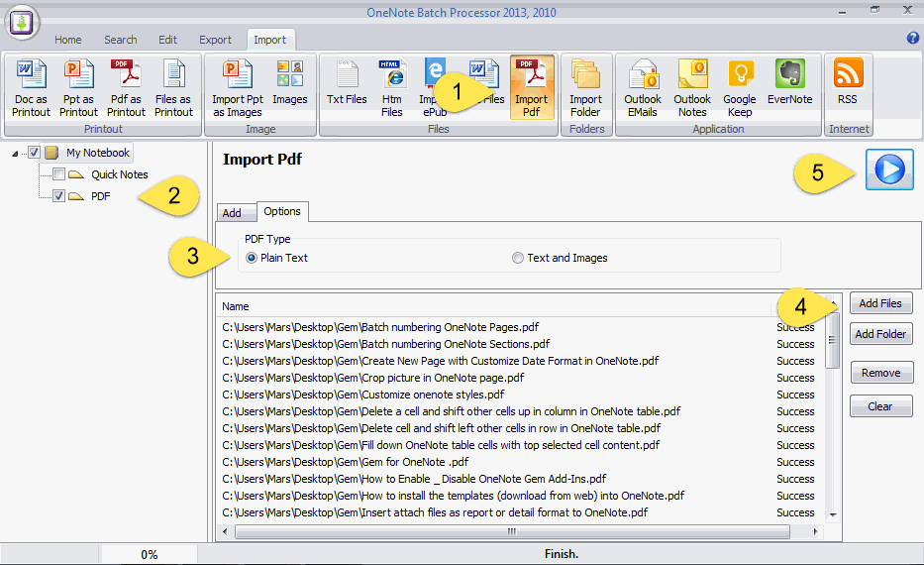Select Delete a cell and shift up row
The height and width of the screenshot is (565, 924).
520,411
